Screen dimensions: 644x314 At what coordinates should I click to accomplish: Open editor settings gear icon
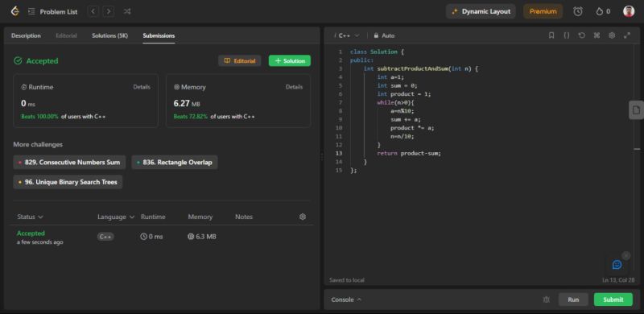coord(612,35)
